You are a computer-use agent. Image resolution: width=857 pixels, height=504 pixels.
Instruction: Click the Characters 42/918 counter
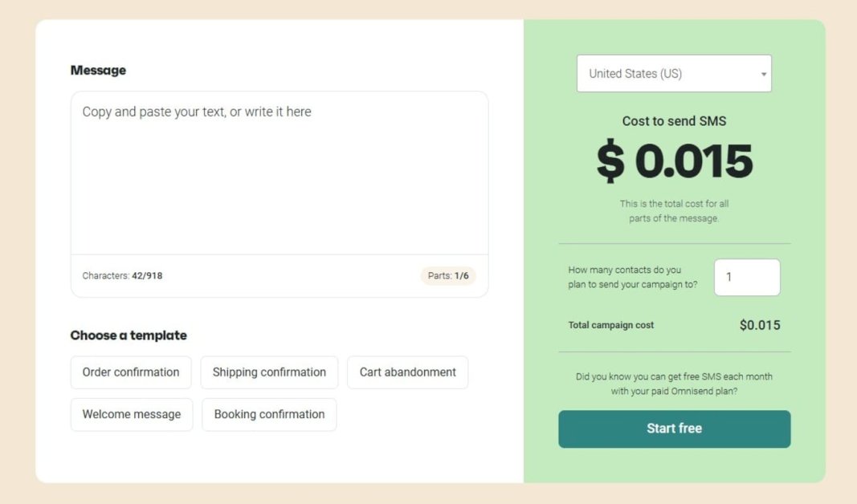[x=122, y=276]
